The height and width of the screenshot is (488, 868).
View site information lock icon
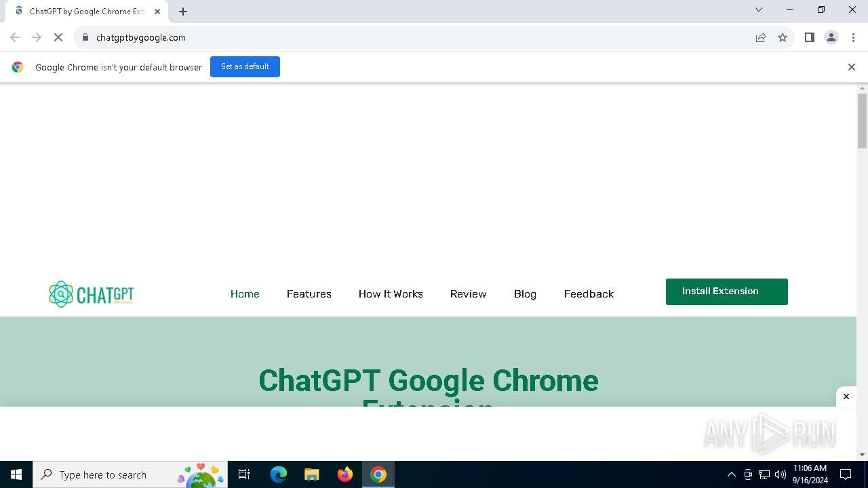point(85,37)
